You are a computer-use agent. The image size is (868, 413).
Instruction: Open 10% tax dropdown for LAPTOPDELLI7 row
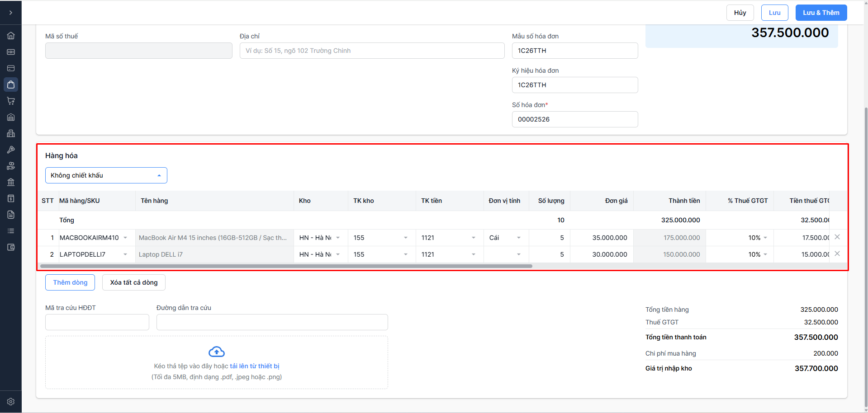click(x=765, y=254)
